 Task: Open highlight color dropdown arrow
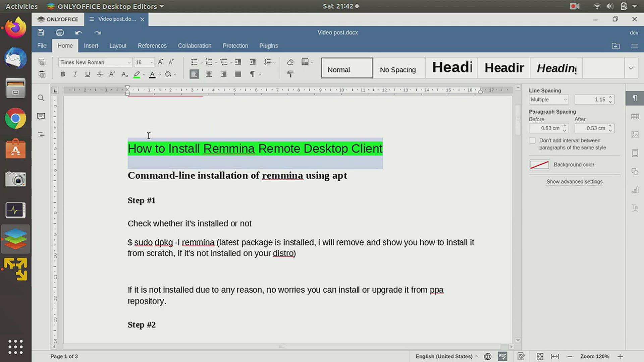[x=144, y=74]
